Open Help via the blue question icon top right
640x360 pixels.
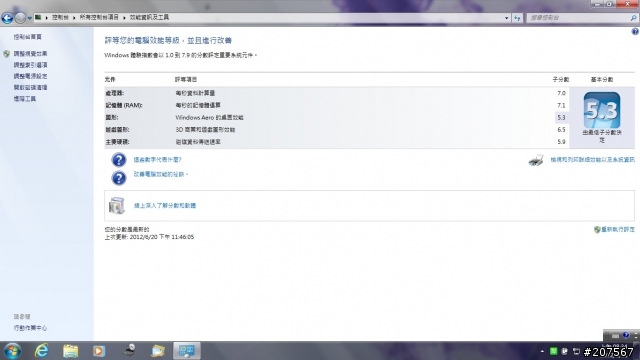[x=635, y=32]
